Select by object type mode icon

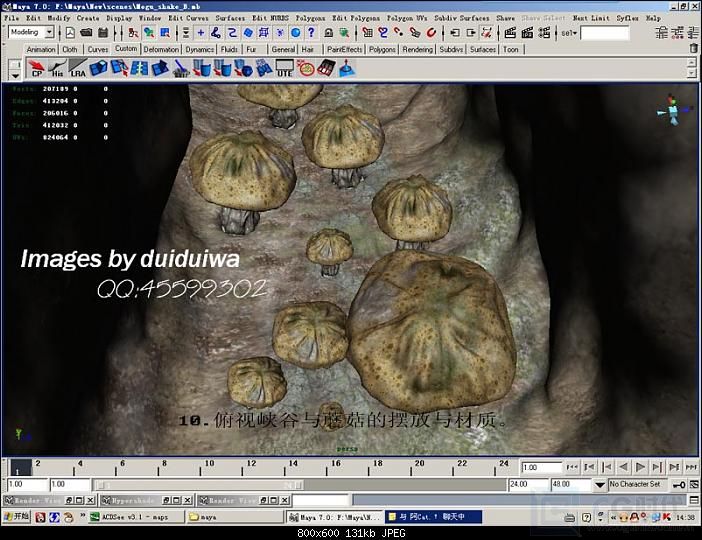(149, 33)
